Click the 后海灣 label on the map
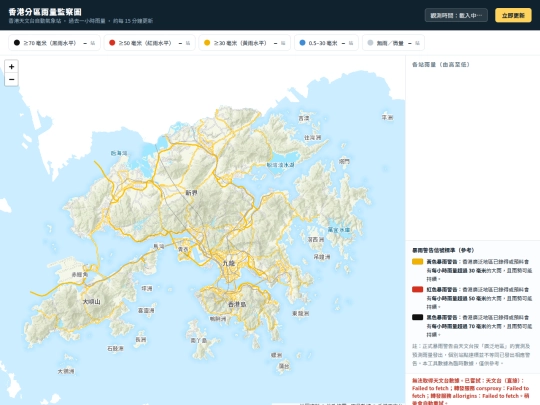 click(x=119, y=153)
